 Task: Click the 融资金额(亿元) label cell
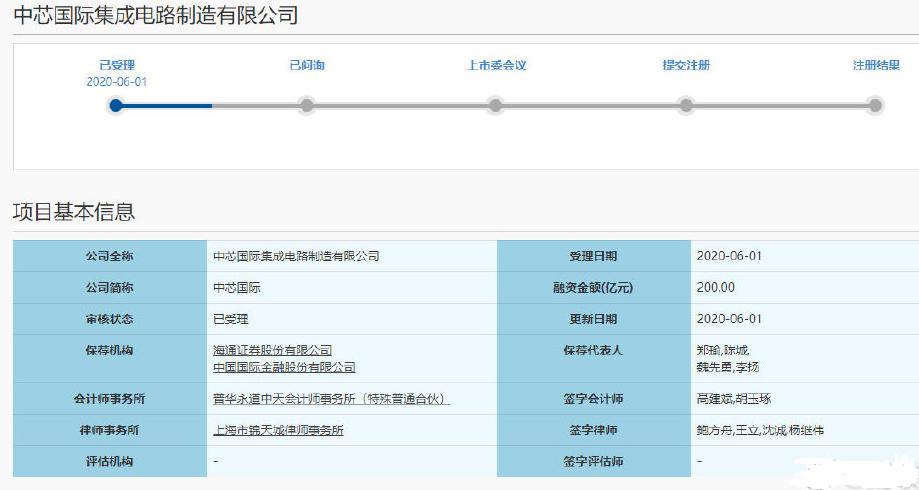pyautogui.click(x=594, y=288)
